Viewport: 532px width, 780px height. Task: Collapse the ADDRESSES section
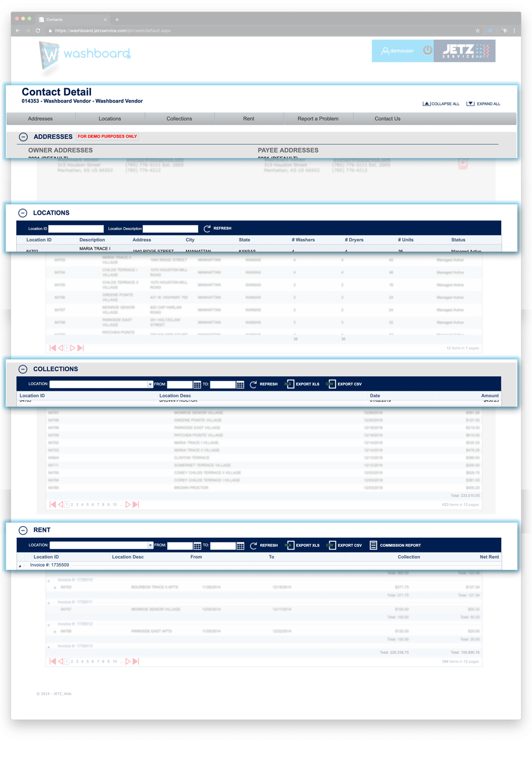[23, 136]
